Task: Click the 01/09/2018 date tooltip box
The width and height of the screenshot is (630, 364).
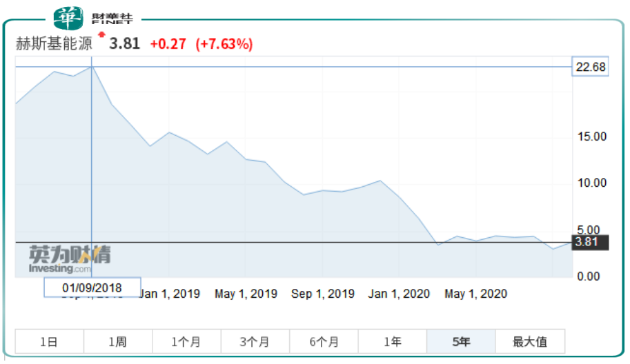Action: [x=92, y=287]
